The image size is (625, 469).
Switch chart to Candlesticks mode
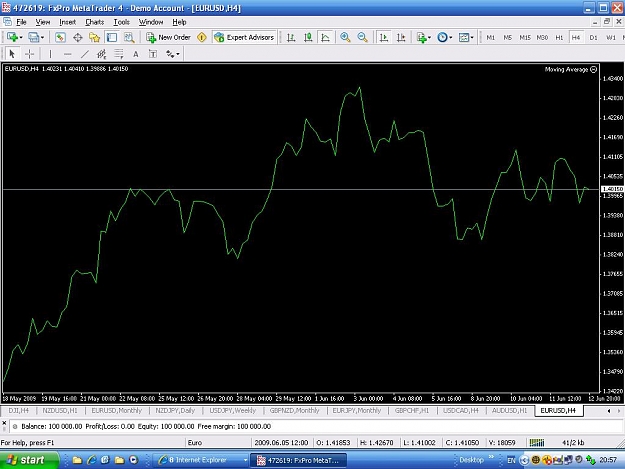pyautogui.click(x=308, y=37)
